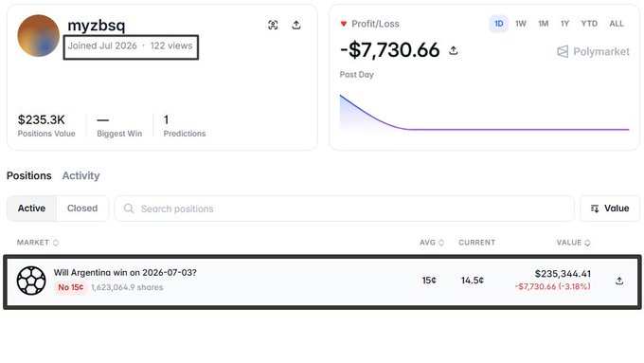Click the 15¢ average price cell

point(429,281)
